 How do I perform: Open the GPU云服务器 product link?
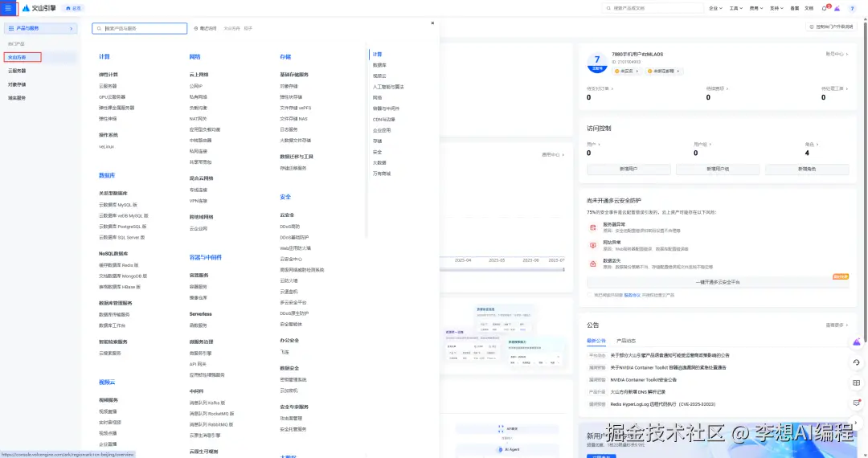pyautogui.click(x=112, y=96)
